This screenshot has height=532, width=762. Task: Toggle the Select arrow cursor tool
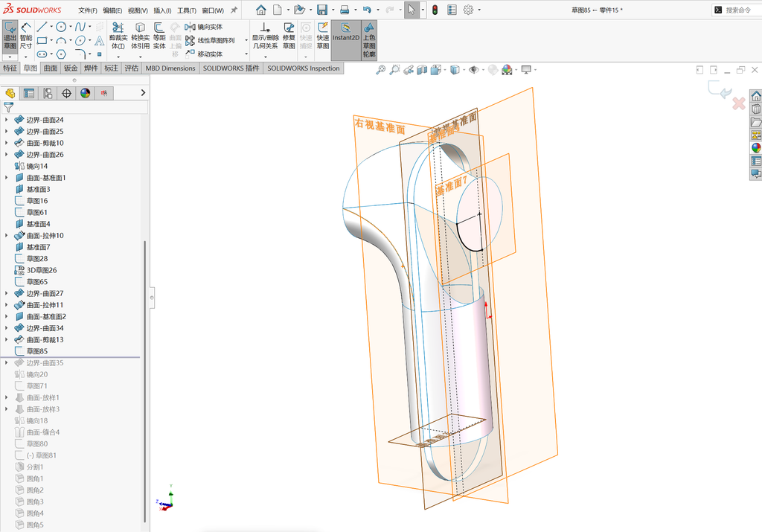(x=412, y=10)
